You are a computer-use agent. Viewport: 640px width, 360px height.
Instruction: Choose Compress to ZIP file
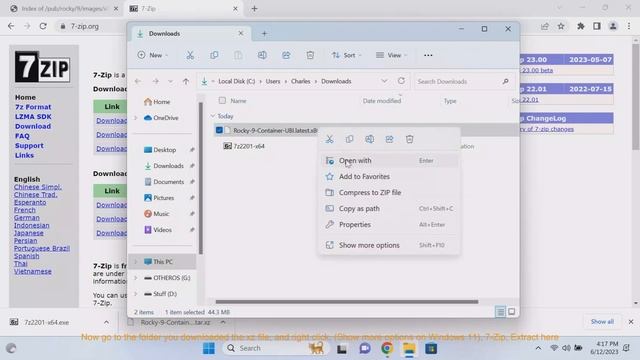click(389, 192)
